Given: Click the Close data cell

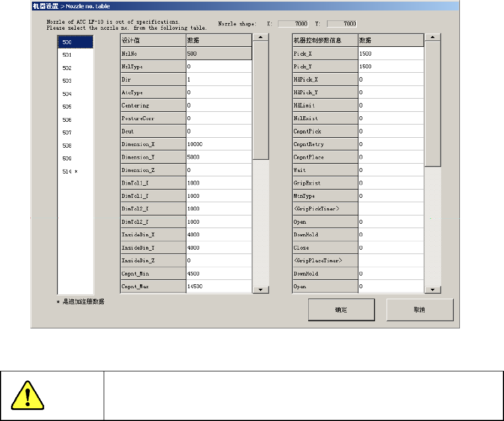Looking at the screenshot, I should (391, 247).
